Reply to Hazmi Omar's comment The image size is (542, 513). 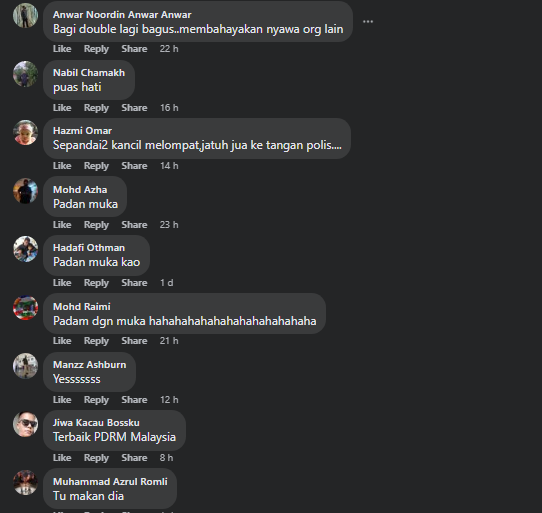(96, 166)
